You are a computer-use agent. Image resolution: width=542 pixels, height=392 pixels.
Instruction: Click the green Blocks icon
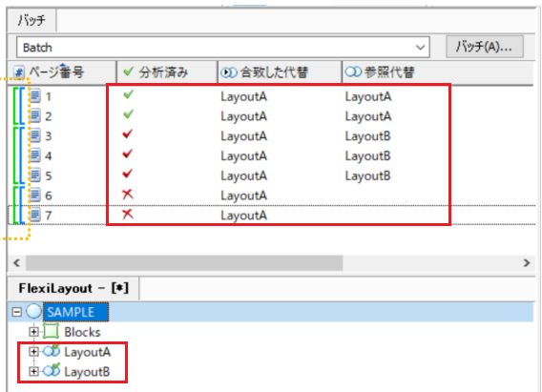point(52,331)
